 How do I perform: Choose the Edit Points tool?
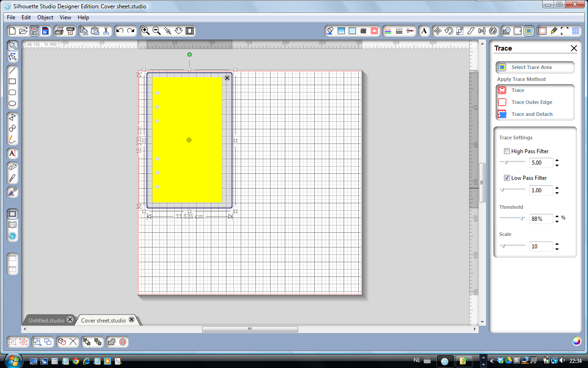[12, 57]
